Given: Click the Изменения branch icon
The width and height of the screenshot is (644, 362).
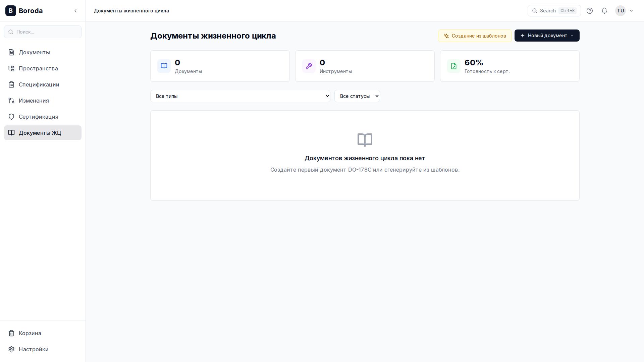Looking at the screenshot, I should click(x=11, y=101).
